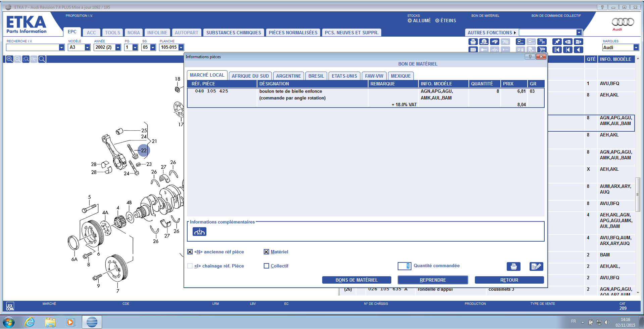The height and width of the screenshot is (329, 644).
Task: Select the ARGENTINE market tab
Action: coord(289,76)
